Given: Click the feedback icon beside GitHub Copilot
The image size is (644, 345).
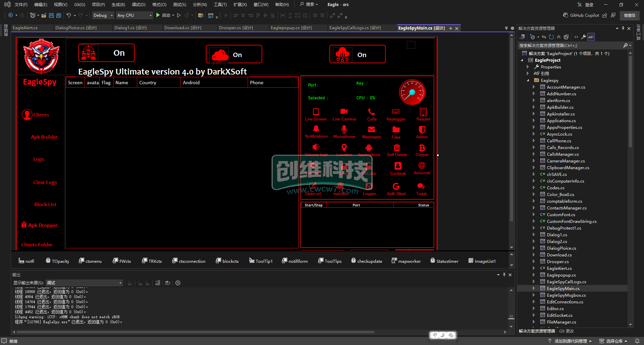Looking at the screenshot, I should tap(613, 15).
